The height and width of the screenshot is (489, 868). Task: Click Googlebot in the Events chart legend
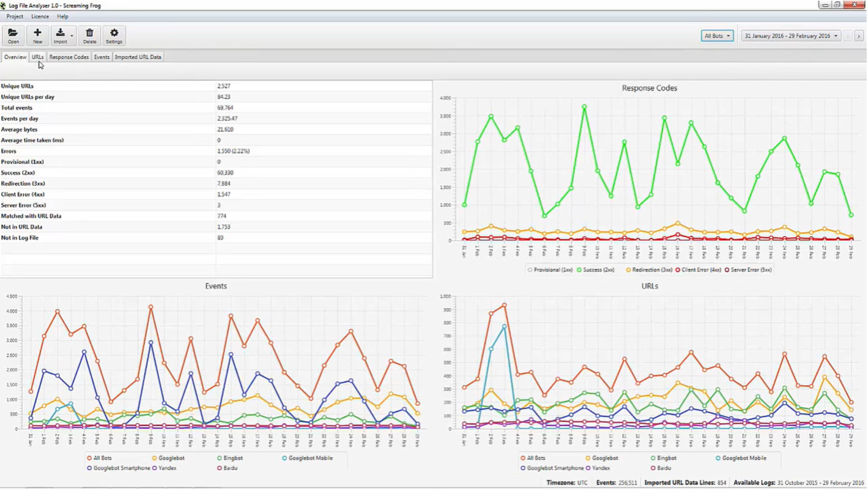click(168, 458)
